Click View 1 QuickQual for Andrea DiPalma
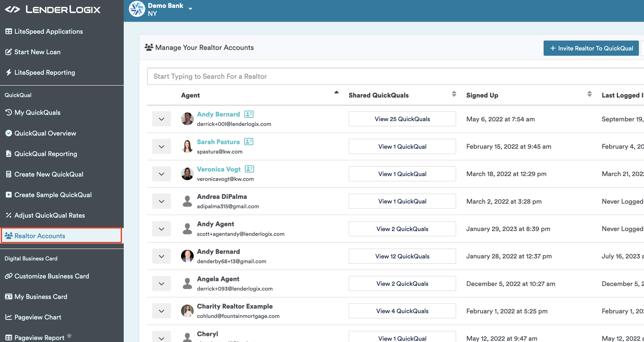This screenshot has width=644, height=342. coord(402,201)
